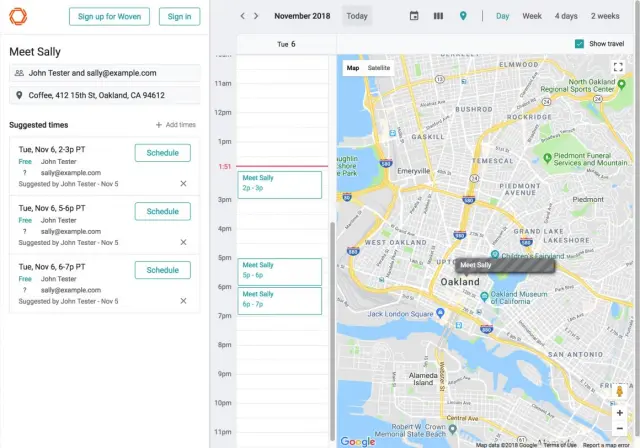Viewport: 640px width, 448px height.
Task: Dismiss the 2-3p PT suggested time
Action: pos(183,183)
